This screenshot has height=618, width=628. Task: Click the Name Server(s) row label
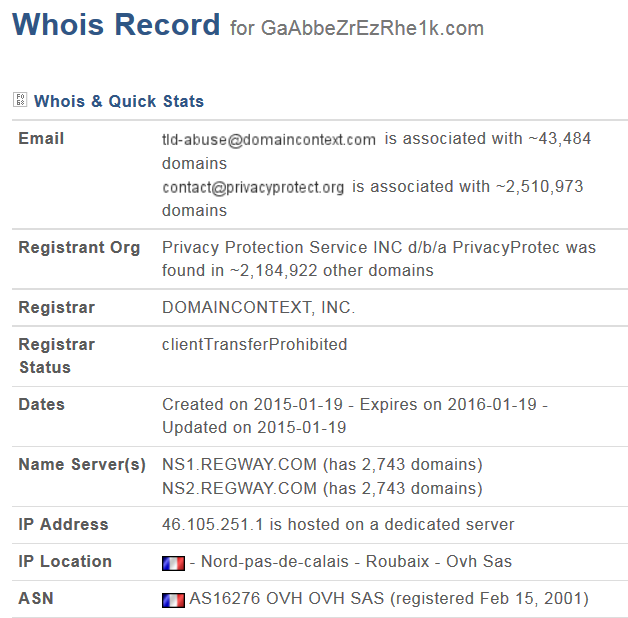pyautogui.click(x=82, y=465)
